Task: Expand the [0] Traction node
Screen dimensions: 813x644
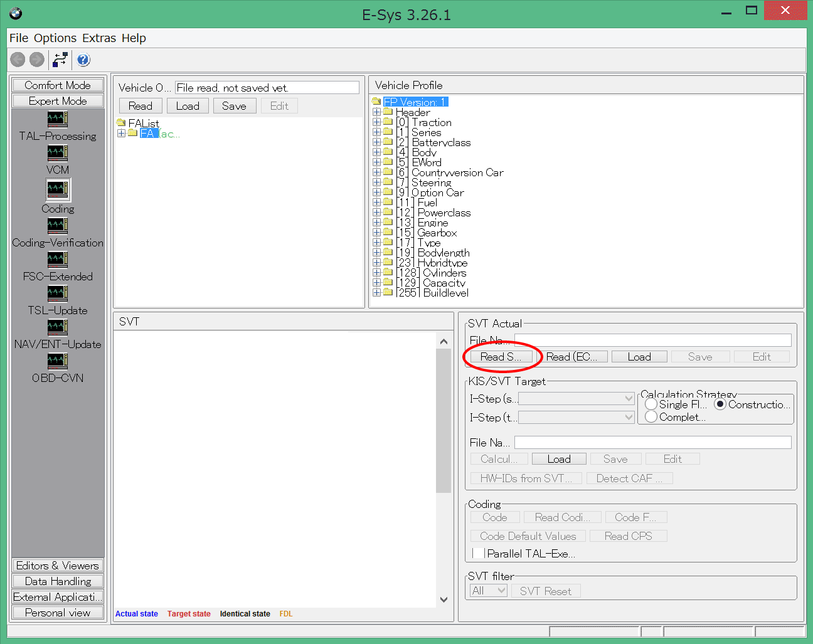Action: pos(376,122)
